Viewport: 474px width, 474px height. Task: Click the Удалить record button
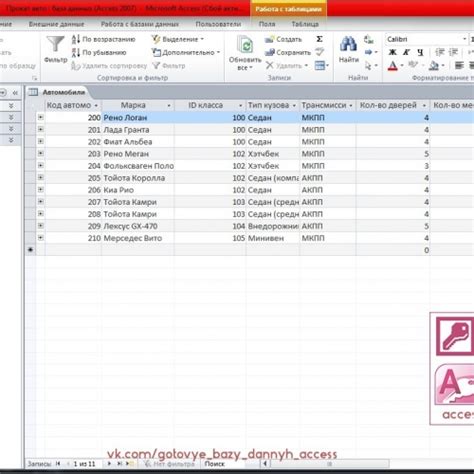point(287,66)
